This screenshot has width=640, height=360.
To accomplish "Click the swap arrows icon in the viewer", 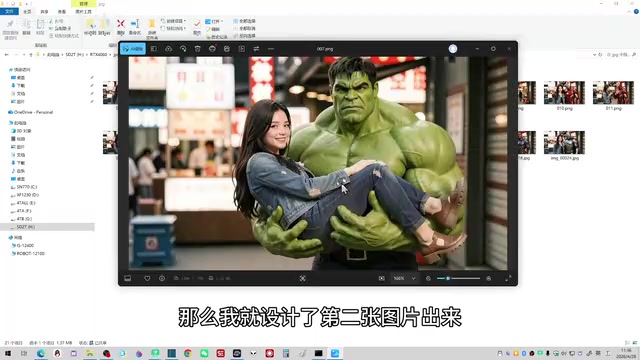I will (256, 49).
